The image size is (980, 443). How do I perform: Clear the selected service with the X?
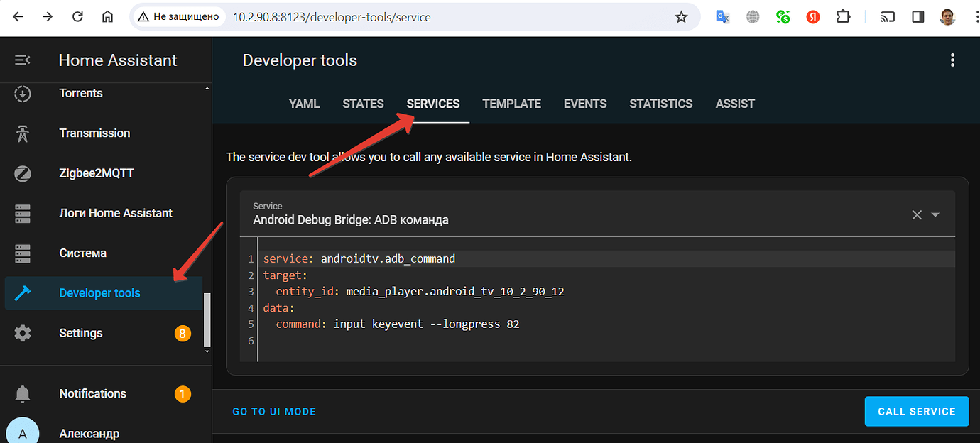(x=916, y=214)
